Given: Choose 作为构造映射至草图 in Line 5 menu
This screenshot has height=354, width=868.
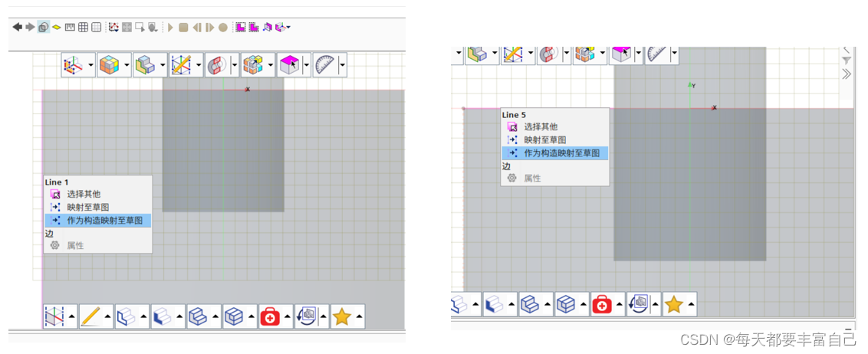Looking at the screenshot, I should (x=554, y=152).
